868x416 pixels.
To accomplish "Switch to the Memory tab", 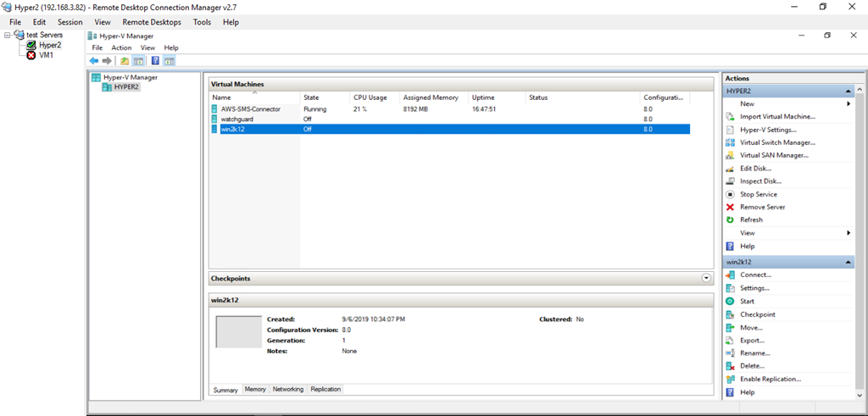I will [x=255, y=389].
